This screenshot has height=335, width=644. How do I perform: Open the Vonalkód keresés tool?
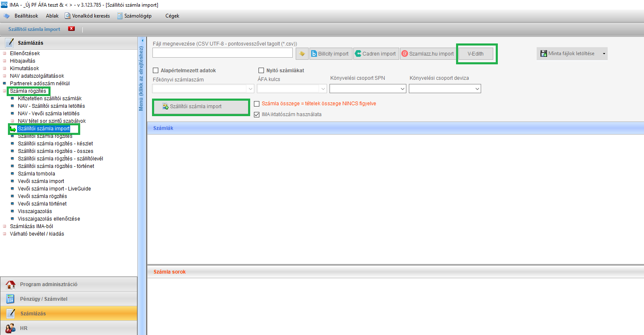(87, 16)
